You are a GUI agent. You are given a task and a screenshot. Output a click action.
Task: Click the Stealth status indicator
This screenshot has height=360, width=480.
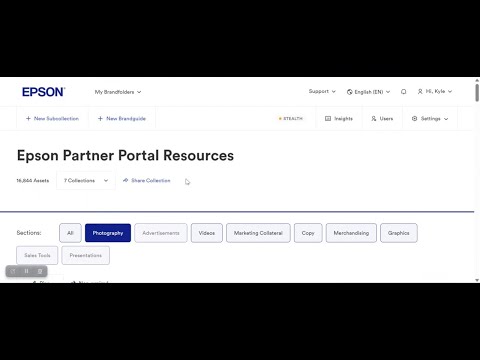tap(291, 119)
